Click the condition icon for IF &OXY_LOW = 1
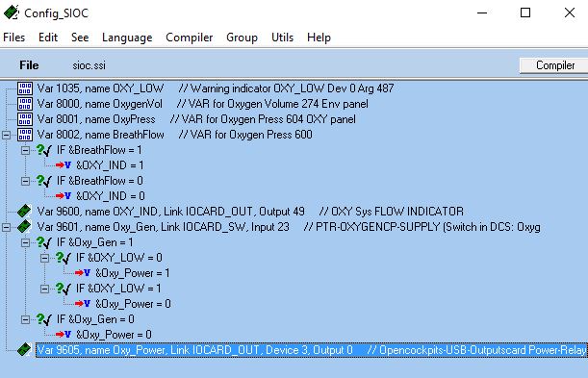The height and width of the screenshot is (378, 588). coord(64,289)
